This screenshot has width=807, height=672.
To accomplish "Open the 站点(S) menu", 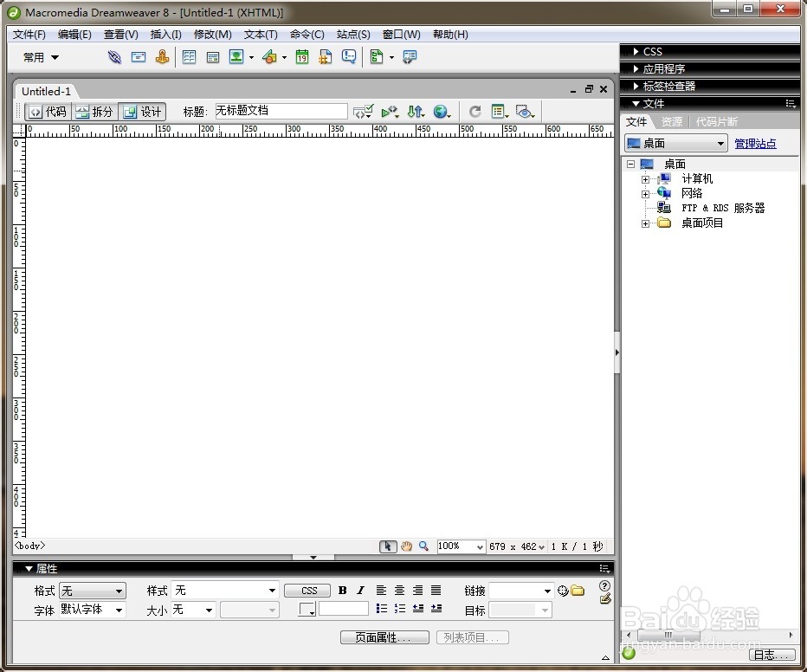I will pyautogui.click(x=353, y=35).
